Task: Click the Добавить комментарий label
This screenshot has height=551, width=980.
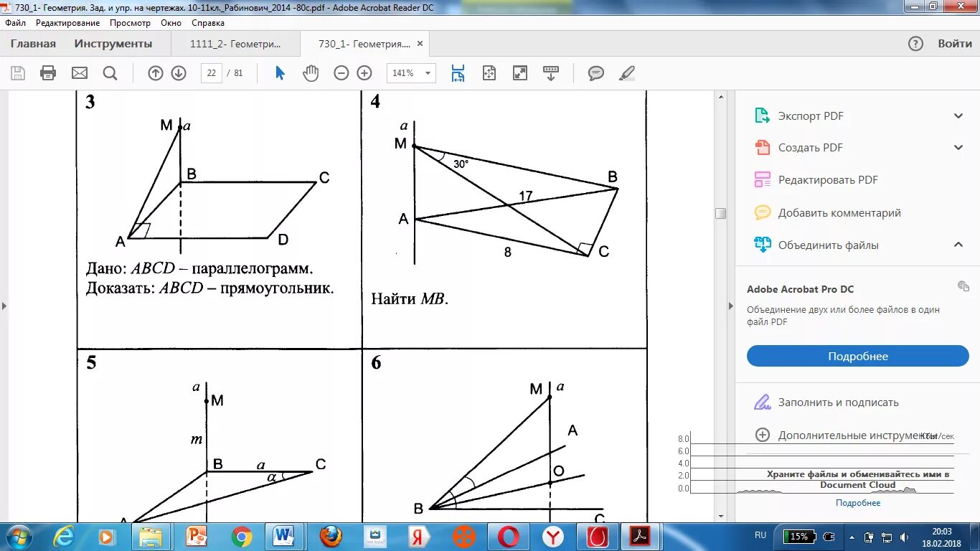Action: coord(839,213)
